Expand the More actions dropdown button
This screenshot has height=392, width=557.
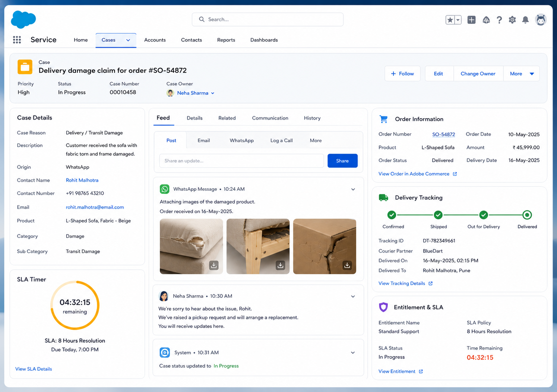(521, 74)
